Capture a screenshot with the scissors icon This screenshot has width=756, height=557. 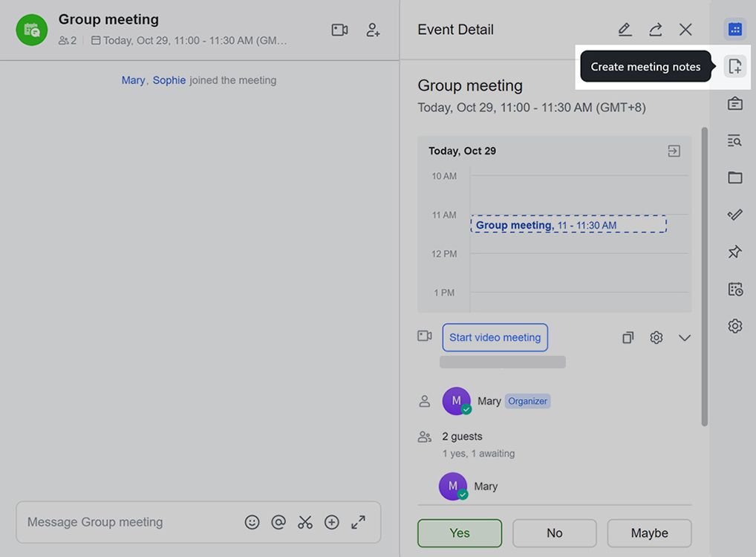pos(305,522)
